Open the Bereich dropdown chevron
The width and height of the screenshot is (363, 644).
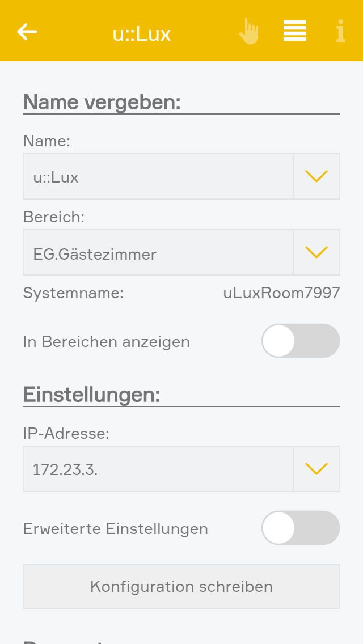(x=316, y=252)
